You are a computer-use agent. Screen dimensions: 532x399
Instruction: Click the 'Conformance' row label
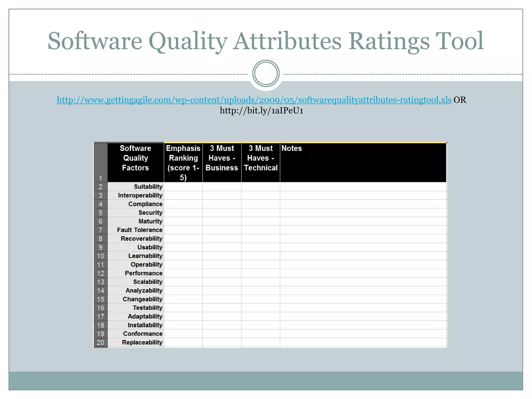(x=143, y=334)
